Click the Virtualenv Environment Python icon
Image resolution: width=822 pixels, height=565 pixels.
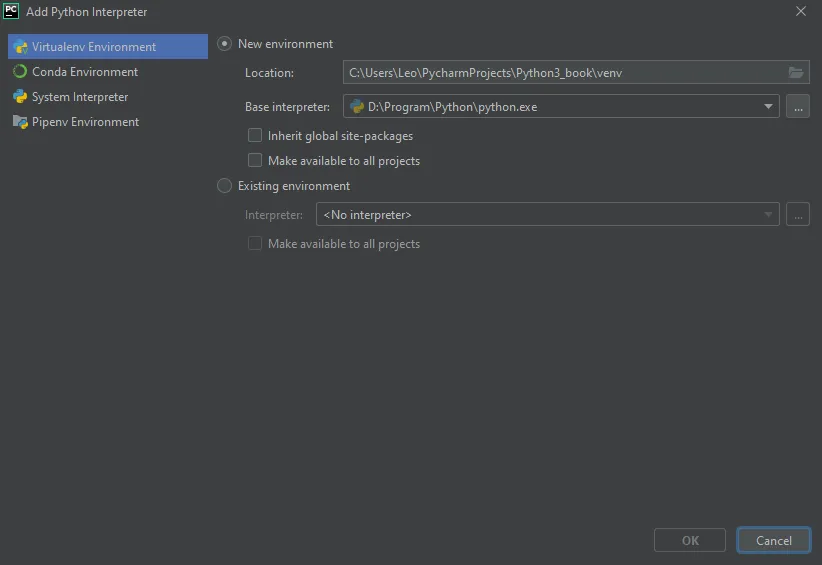point(20,47)
